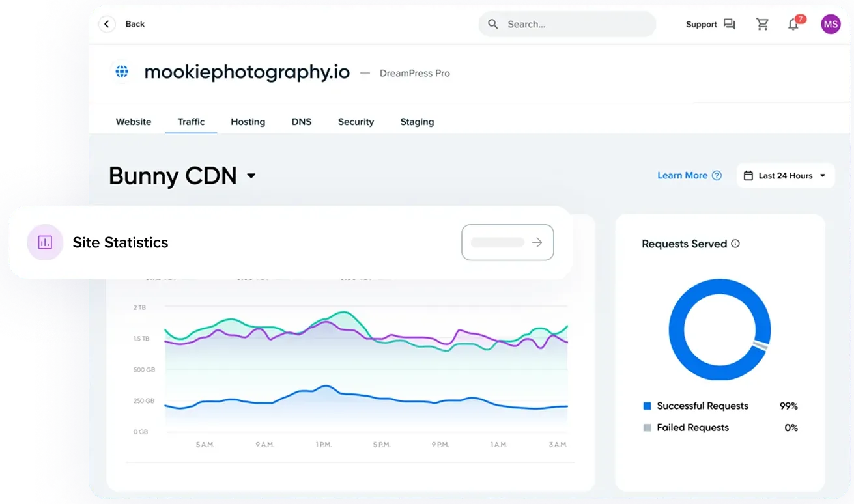854x504 pixels.
Task: Go to the DNS tab
Action: coord(302,122)
